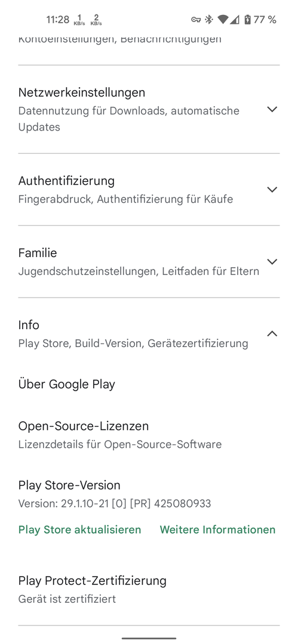Viewport: 298px width, 644px height.
Task: Tap Play Store aktualisieren link
Action: (80, 530)
